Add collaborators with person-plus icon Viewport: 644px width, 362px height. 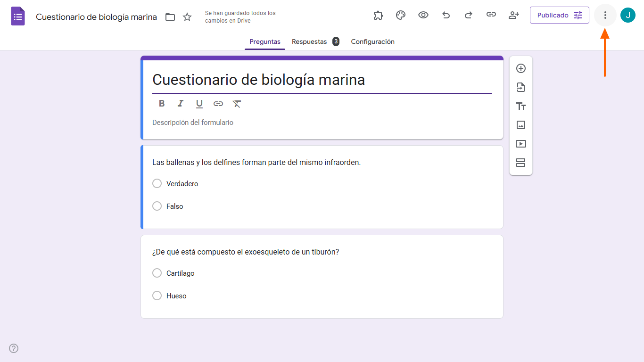tap(514, 15)
